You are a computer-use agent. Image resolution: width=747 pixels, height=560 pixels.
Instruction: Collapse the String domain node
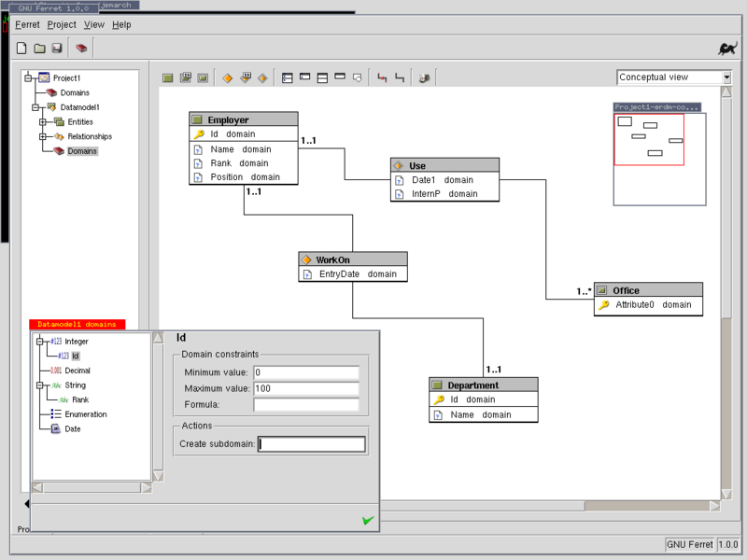click(40, 385)
